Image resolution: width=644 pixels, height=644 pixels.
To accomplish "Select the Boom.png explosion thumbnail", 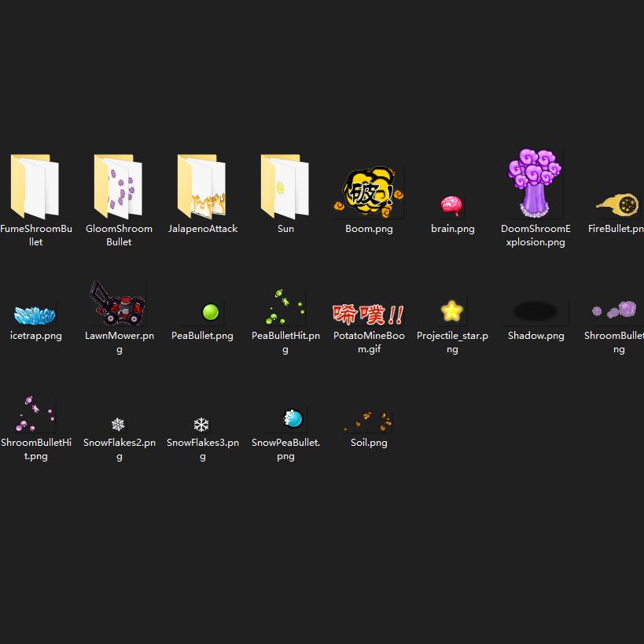I will click(x=369, y=192).
